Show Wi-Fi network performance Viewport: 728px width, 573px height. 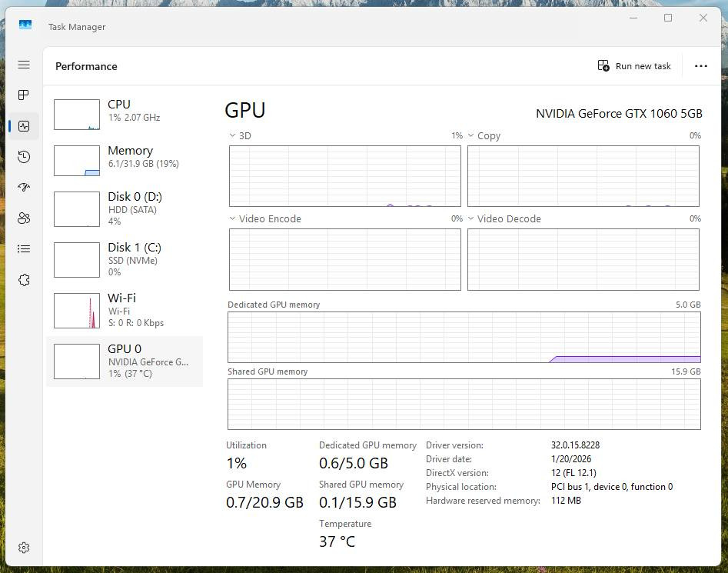click(125, 310)
